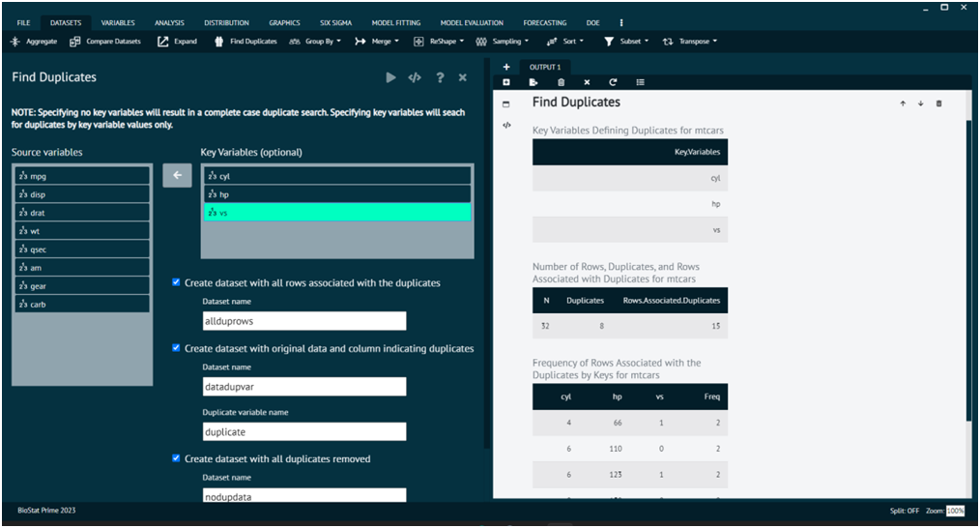This screenshot has height=528, width=980.
Task: Click the arrow button to move variables
Action: coord(177,175)
